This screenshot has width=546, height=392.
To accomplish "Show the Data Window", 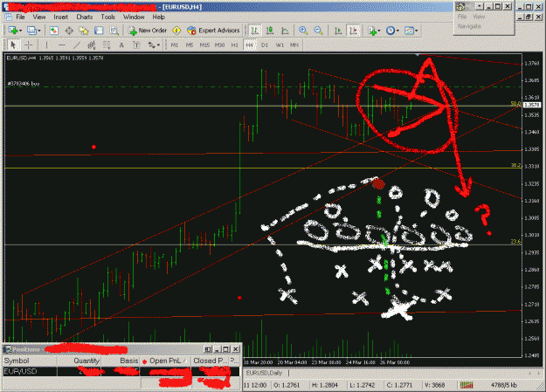I will 69,31.
